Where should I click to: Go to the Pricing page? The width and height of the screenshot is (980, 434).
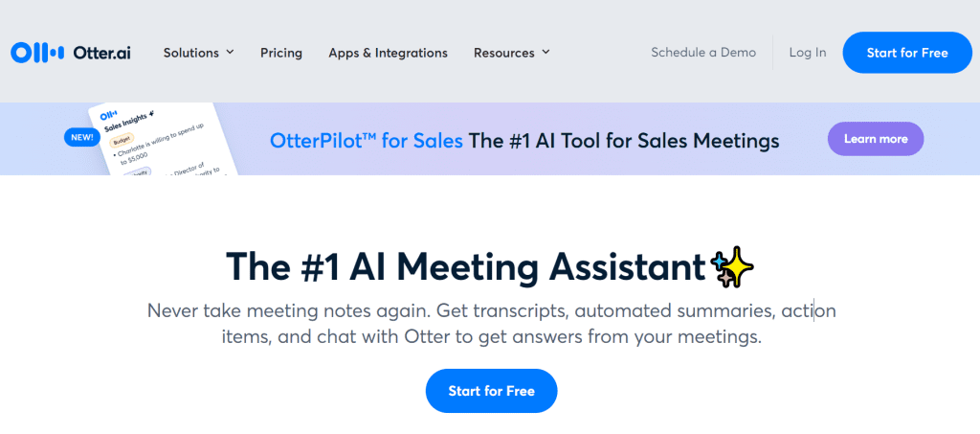(x=281, y=53)
